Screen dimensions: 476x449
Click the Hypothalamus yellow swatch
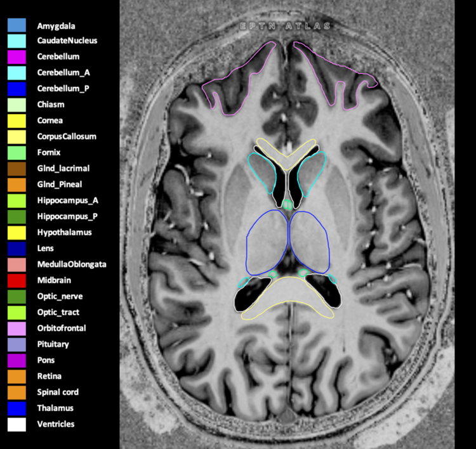(17, 233)
